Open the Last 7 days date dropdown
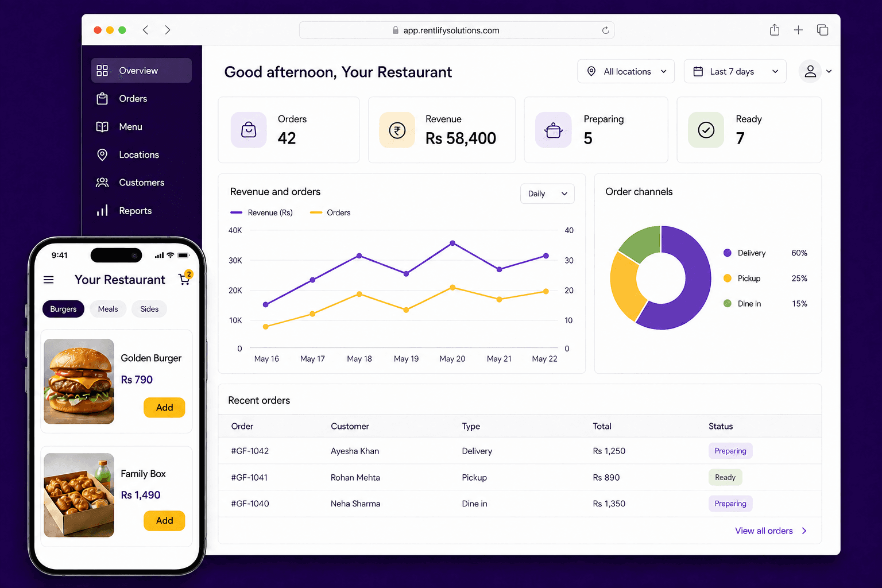 [x=735, y=71]
